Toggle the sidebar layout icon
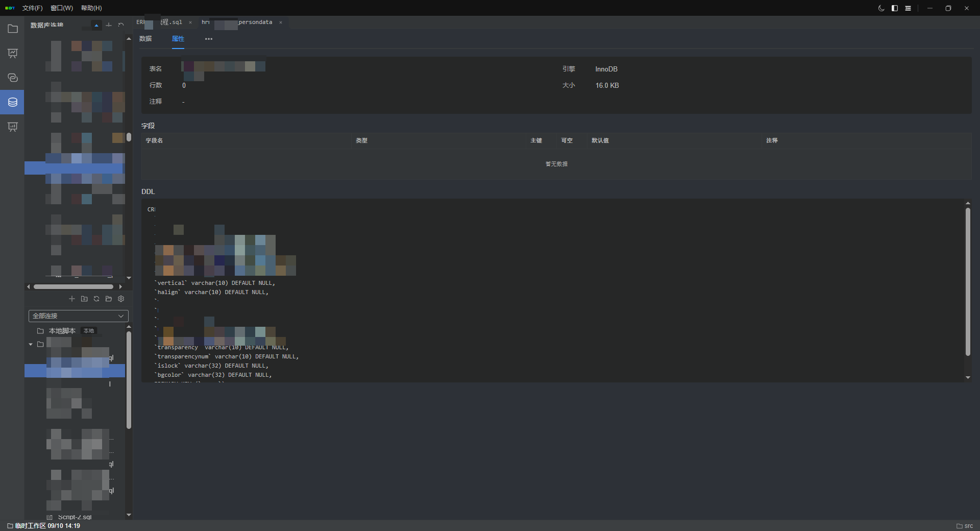Viewport: 980px width, 531px height. (x=895, y=8)
